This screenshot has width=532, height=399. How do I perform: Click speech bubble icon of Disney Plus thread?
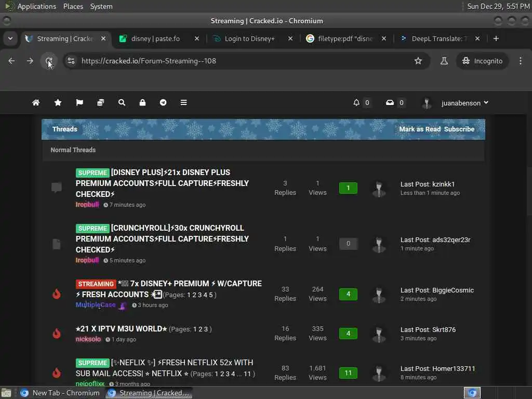pyautogui.click(x=57, y=187)
